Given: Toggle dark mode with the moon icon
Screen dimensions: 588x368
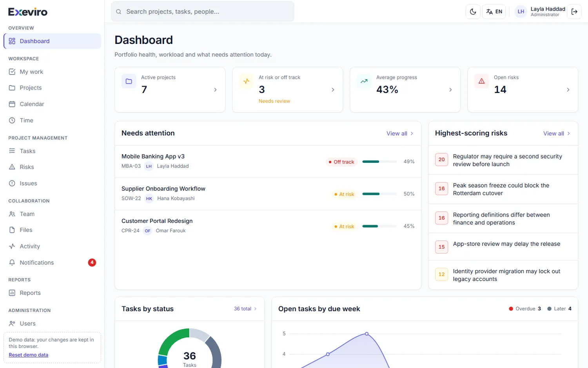Looking at the screenshot, I should click(x=473, y=12).
